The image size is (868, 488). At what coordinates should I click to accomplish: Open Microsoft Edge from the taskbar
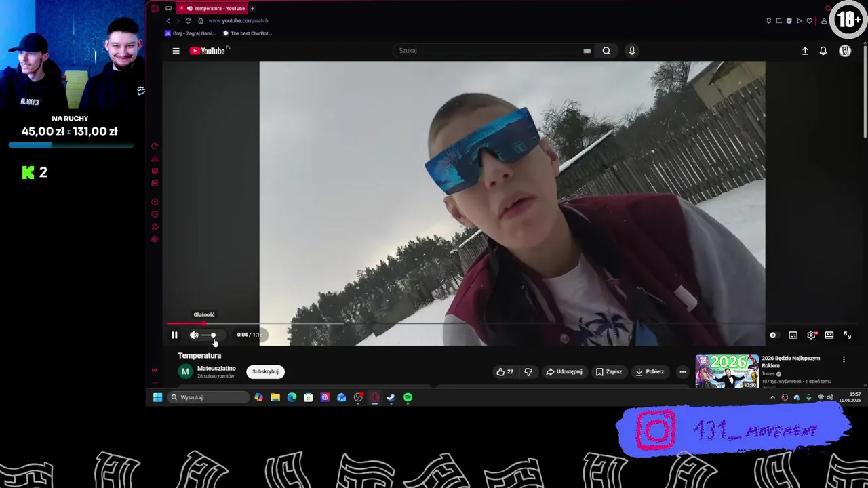pos(292,398)
